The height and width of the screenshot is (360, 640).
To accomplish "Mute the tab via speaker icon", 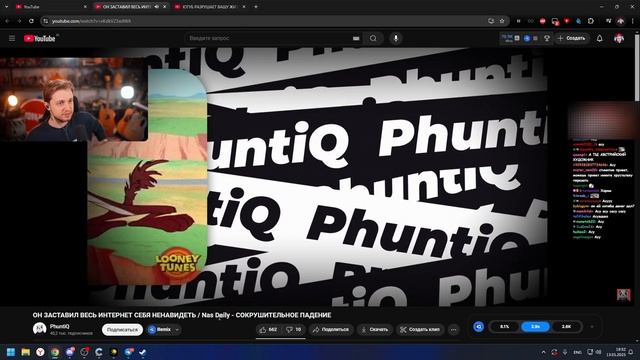I will point(157,7).
